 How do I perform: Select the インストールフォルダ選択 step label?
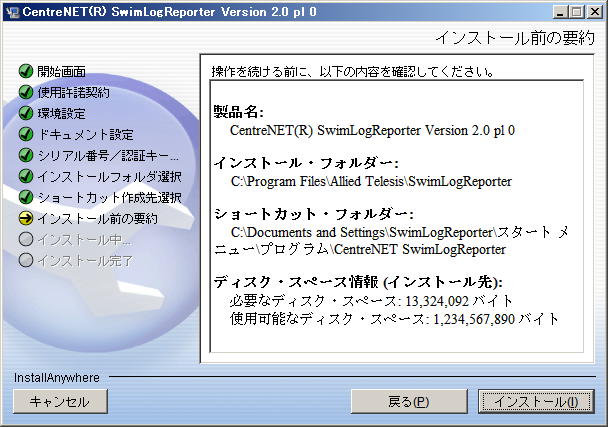tap(110, 176)
